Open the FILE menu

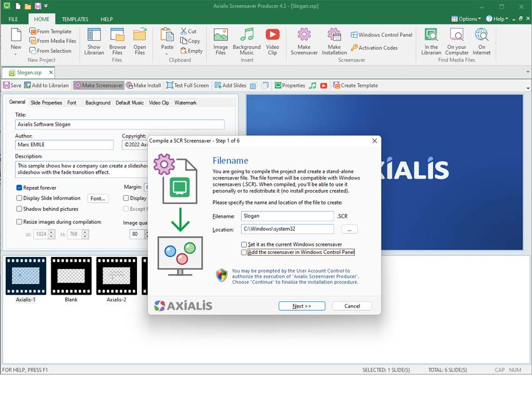[x=13, y=19]
